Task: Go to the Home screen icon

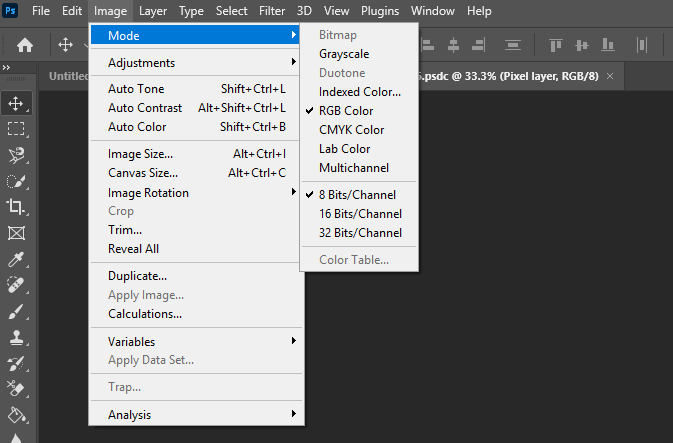Action: coord(24,45)
